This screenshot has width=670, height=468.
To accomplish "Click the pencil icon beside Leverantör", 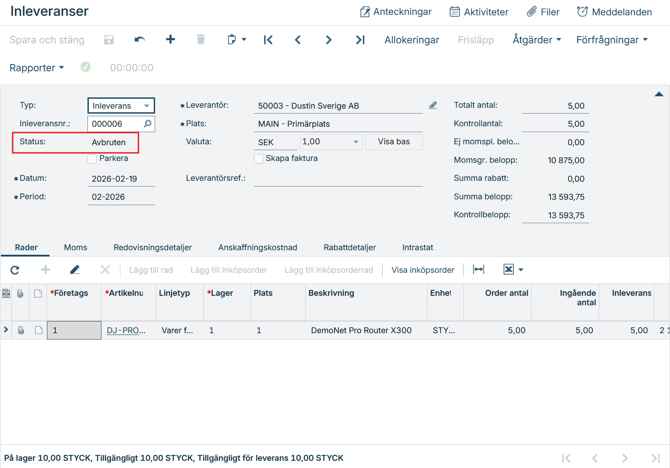I will 433,105.
